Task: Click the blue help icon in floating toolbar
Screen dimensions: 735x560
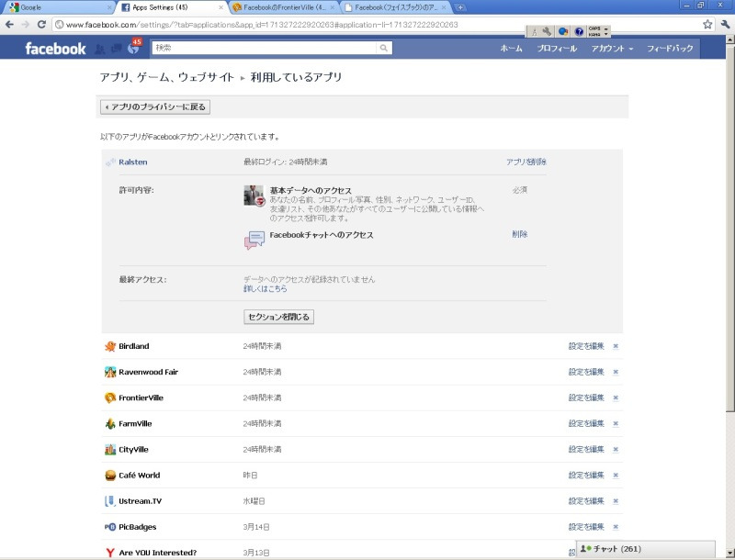Action: coord(579,31)
